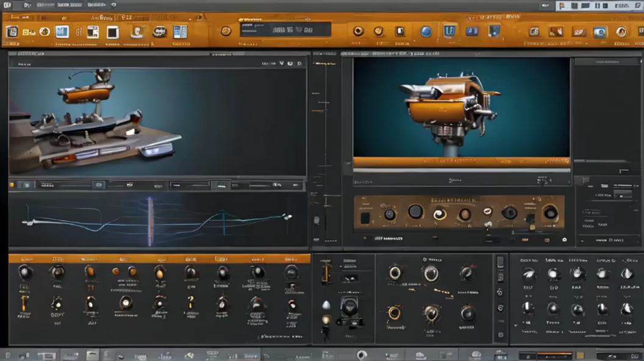Click the round dial icon left of the digital display
Viewport: 644px width, 361px height.
point(226,30)
